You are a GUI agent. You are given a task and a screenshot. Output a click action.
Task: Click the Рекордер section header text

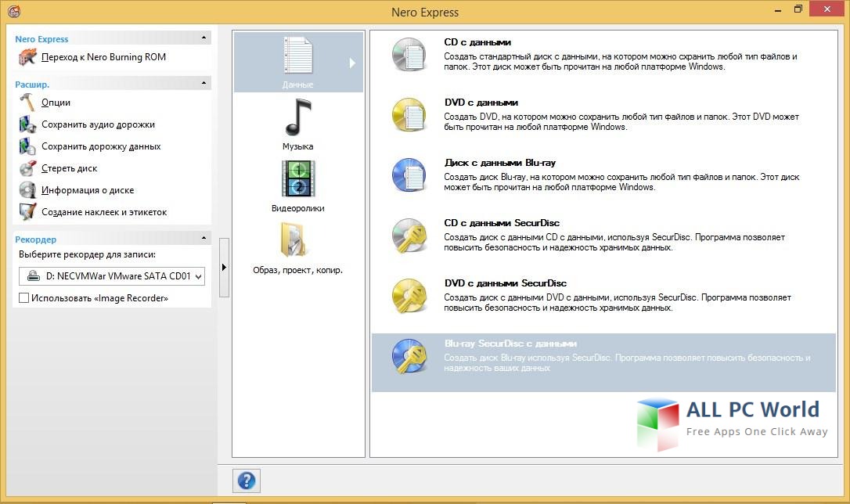pyautogui.click(x=36, y=239)
